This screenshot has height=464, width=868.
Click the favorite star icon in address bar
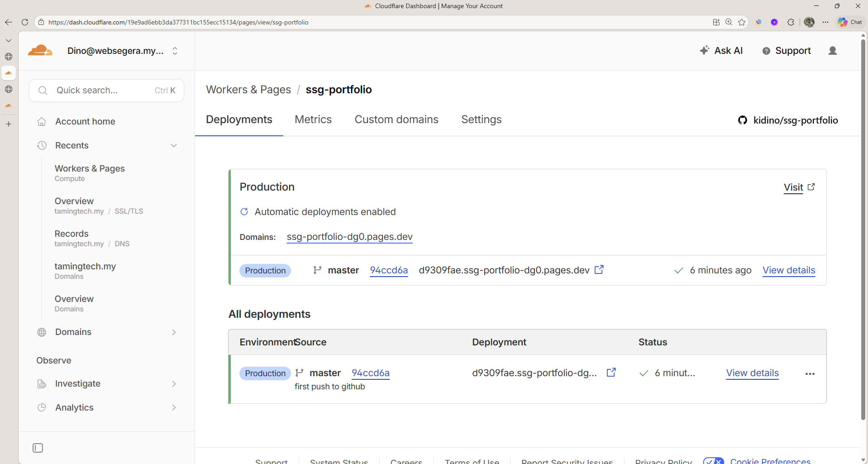[x=742, y=22]
